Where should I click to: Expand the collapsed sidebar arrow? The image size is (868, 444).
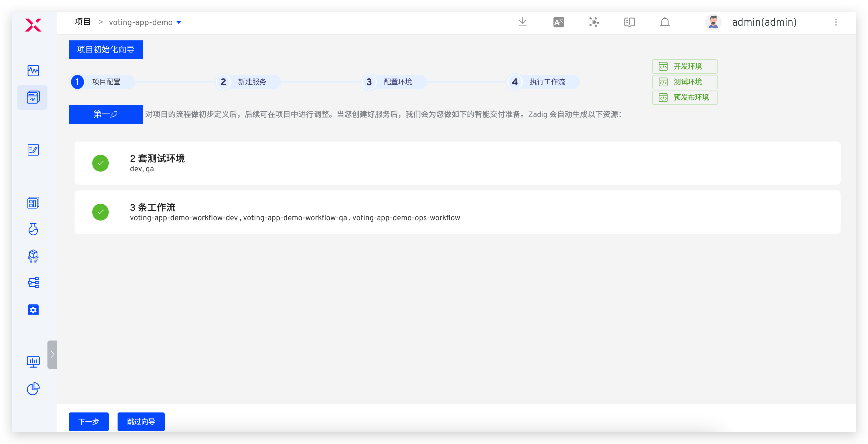tap(52, 354)
